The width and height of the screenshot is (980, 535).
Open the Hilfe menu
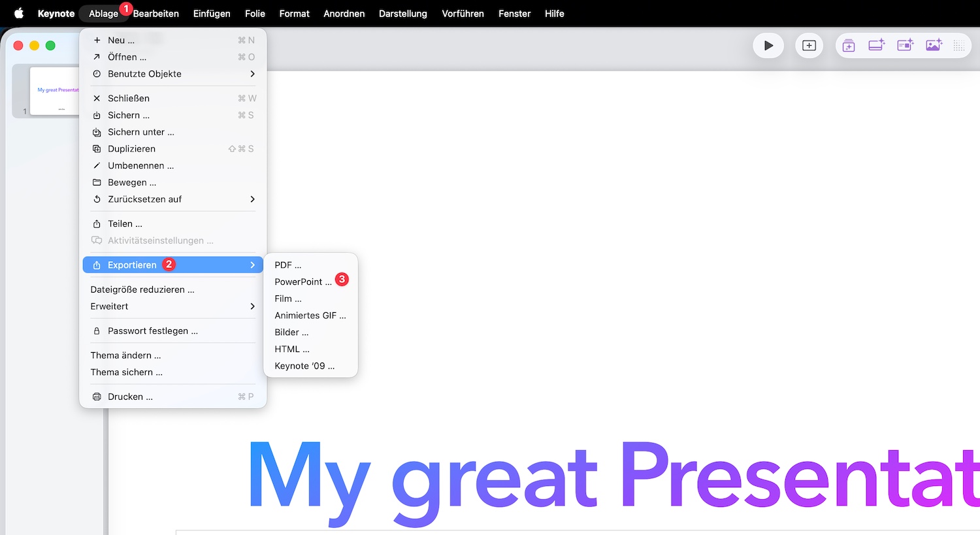[555, 13]
